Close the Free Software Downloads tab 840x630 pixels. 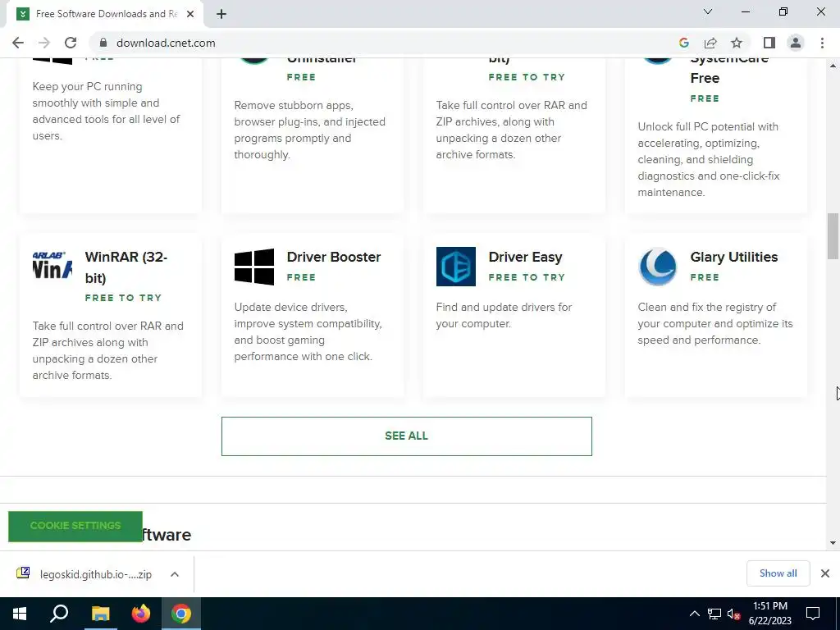pyautogui.click(x=190, y=14)
